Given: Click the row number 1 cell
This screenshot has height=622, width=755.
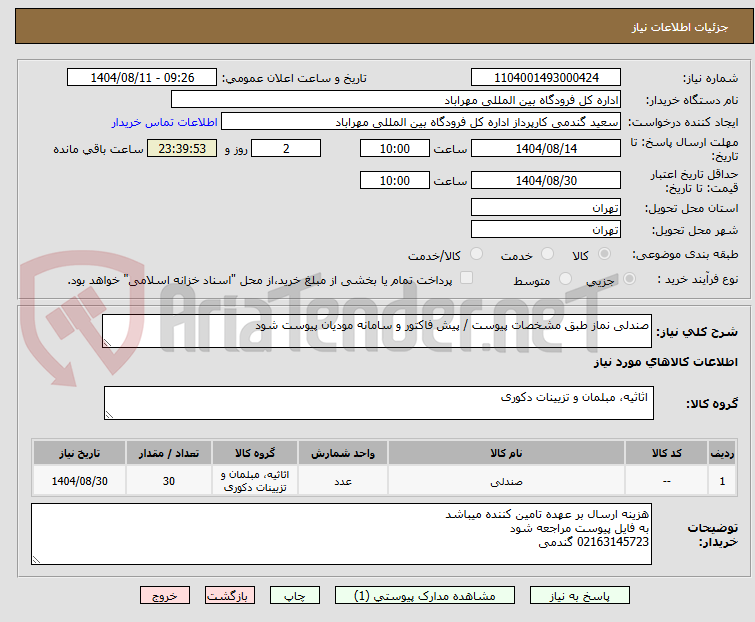Looking at the screenshot, I should coord(722,481).
